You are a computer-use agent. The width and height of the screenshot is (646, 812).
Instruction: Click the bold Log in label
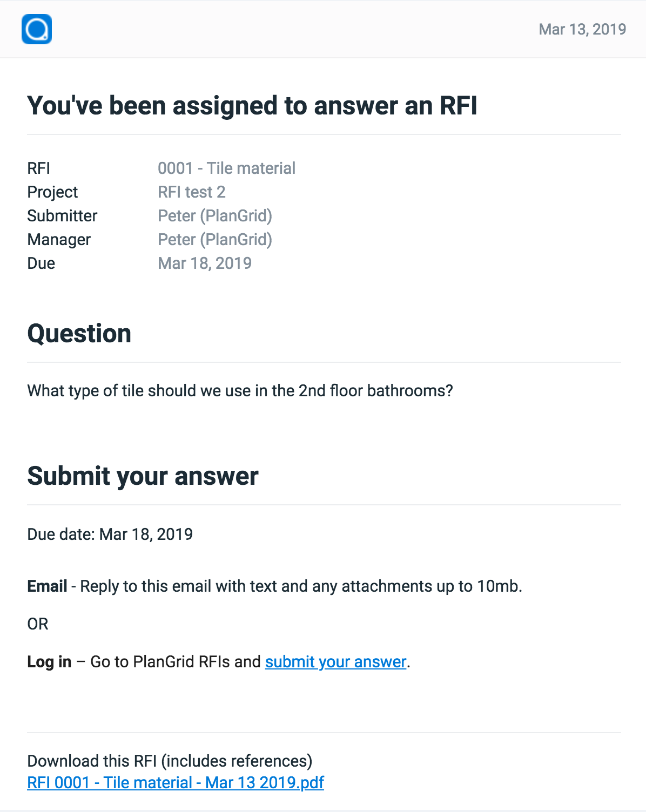click(x=50, y=662)
